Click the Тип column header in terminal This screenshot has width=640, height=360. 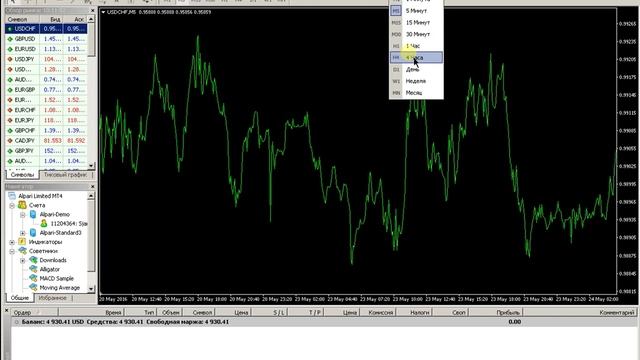141,313
